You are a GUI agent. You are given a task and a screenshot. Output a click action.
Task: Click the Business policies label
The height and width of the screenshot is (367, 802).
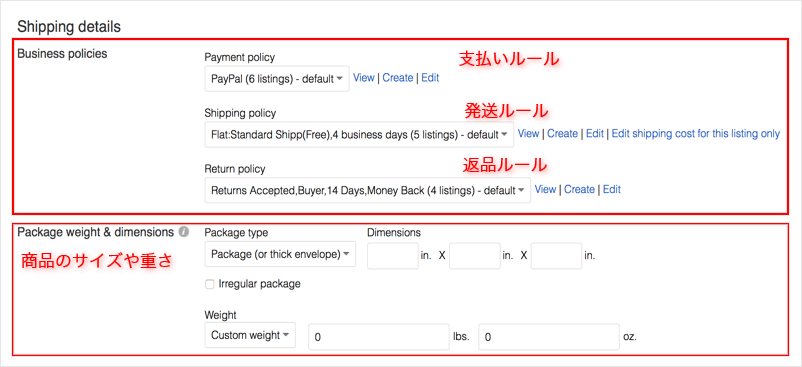pyautogui.click(x=62, y=54)
